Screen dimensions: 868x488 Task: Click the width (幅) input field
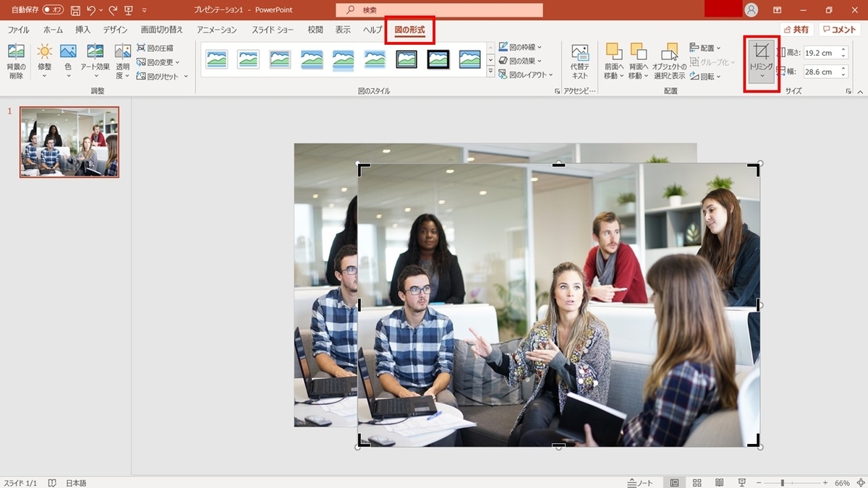pyautogui.click(x=820, y=72)
